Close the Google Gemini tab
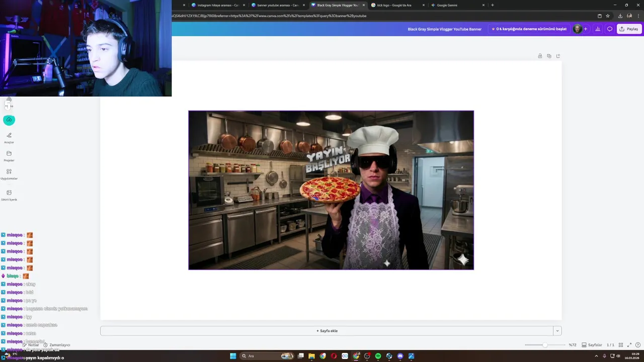The width and height of the screenshot is (644, 362). point(484,5)
